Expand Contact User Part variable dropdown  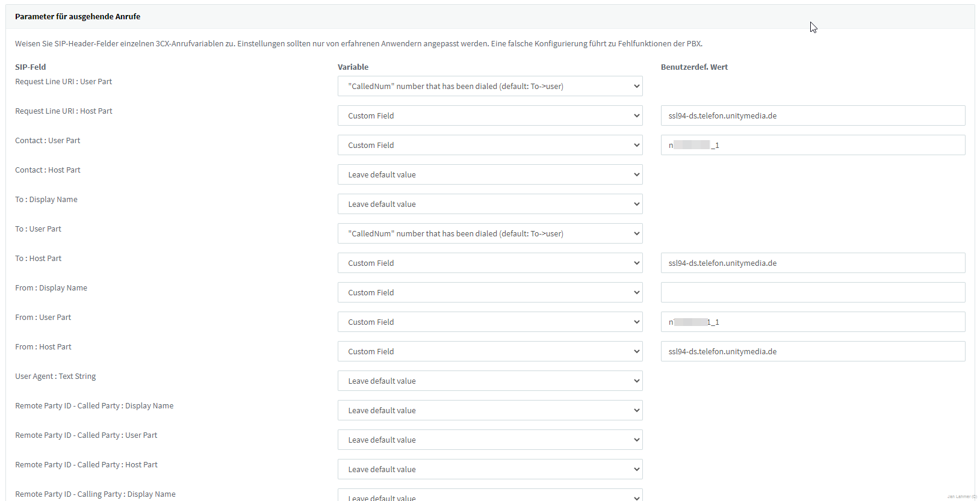click(489, 145)
